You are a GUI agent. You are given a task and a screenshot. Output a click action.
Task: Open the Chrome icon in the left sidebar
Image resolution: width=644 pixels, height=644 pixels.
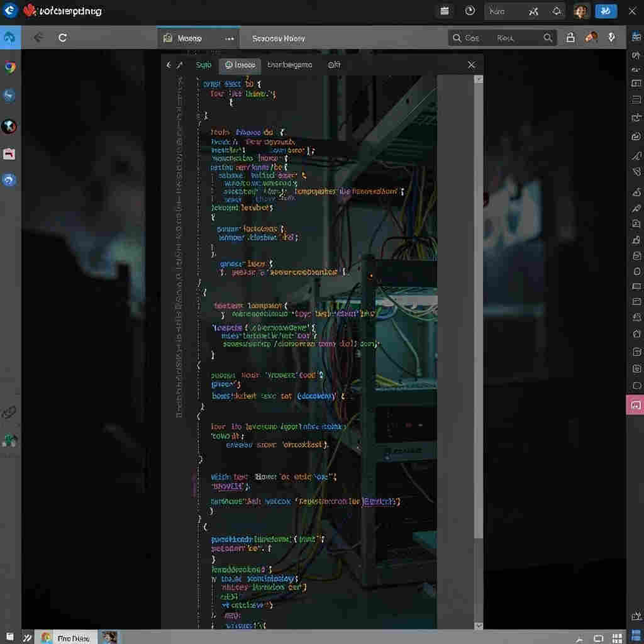10,67
